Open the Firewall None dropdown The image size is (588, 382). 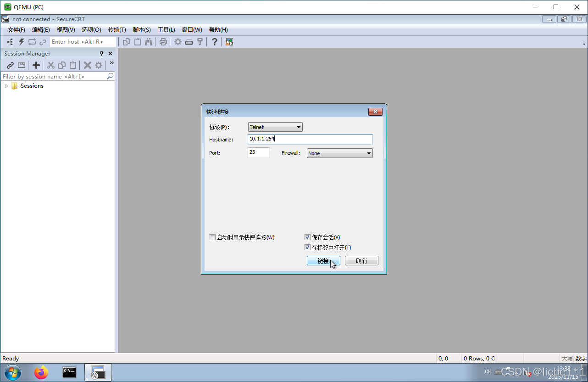click(339, 153)
